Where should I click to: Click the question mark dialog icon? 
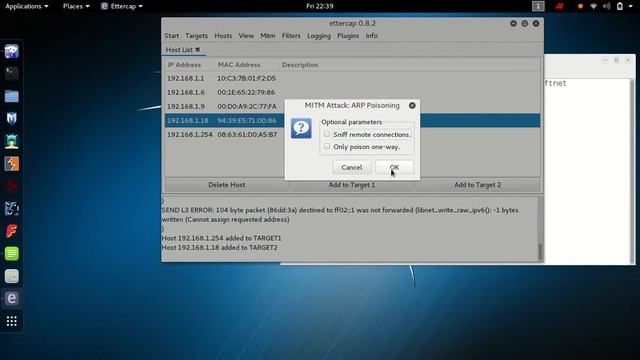point(301,128)
